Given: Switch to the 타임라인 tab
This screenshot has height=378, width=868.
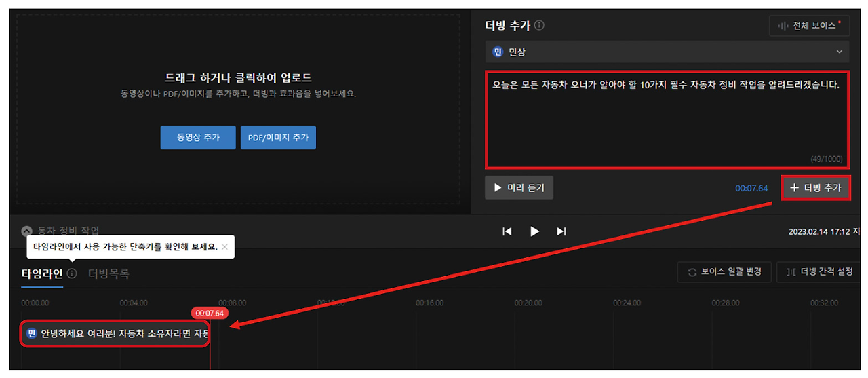Looking at the screenshot, I should click(42, 273).
